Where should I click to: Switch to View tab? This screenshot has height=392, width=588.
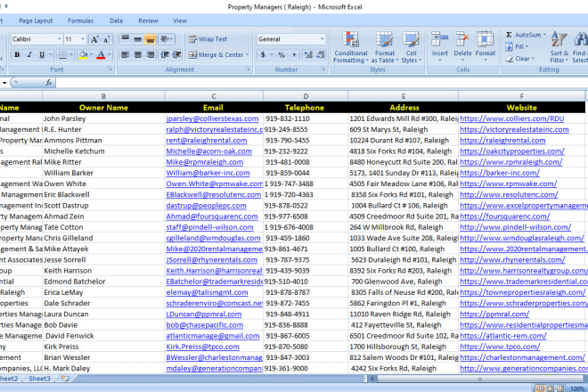point(180,21)
